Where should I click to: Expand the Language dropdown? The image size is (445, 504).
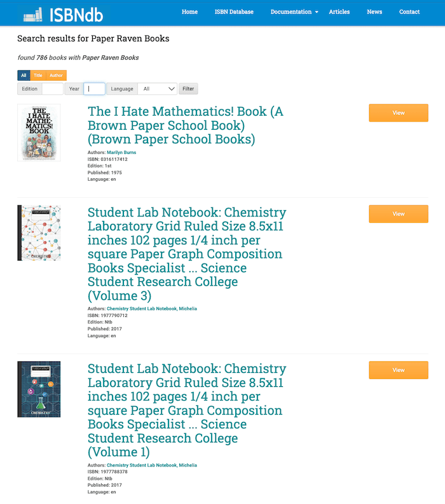click(x=158, y=89)
